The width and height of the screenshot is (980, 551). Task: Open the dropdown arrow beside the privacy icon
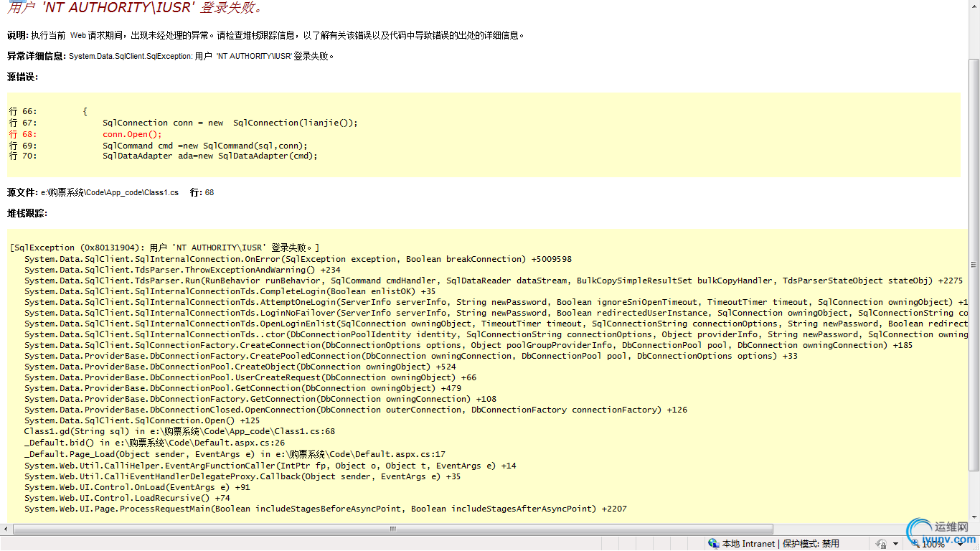point(895,545)
